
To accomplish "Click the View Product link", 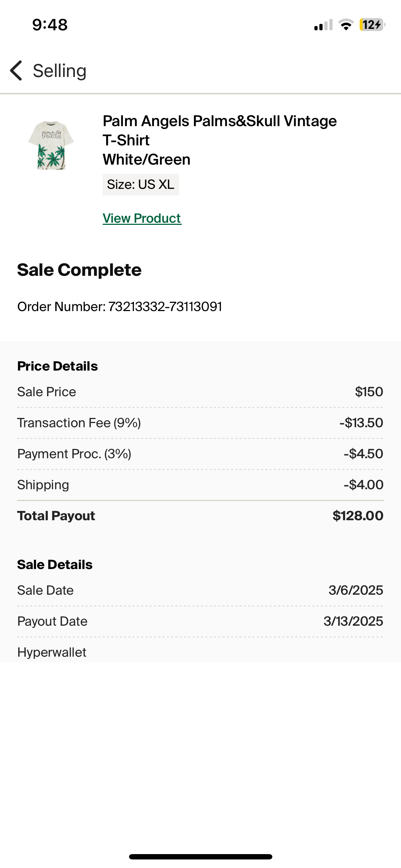I will pos(142,218).
